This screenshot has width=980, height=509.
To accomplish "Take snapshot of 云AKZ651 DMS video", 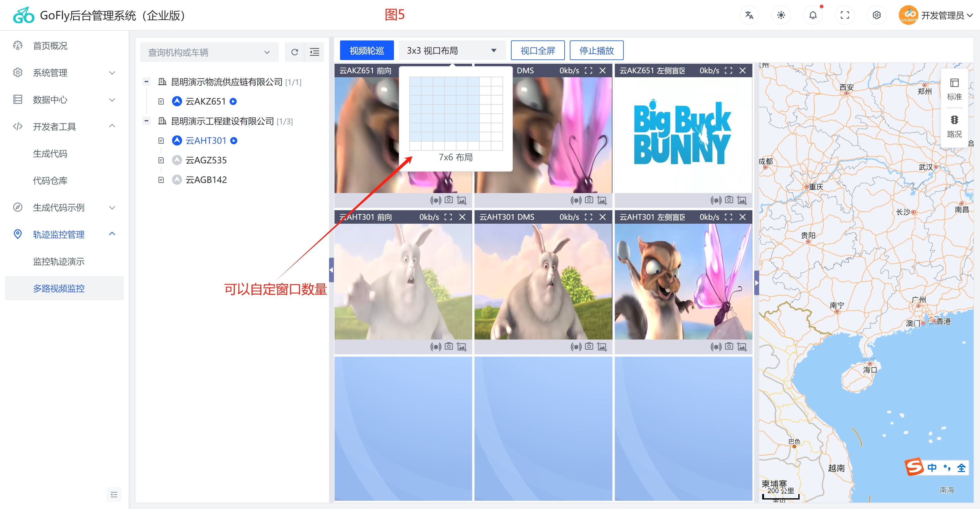I will (x=589, y=200).
